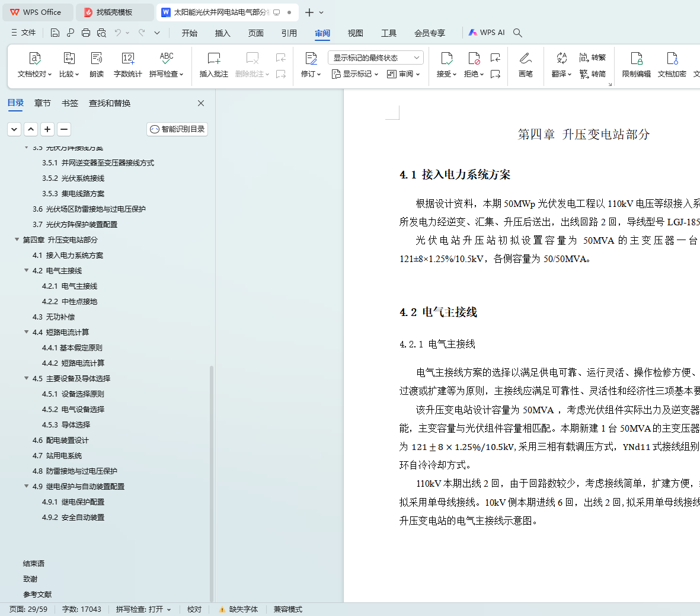Screen dimensions: 700x616
Task: Toggle 修订 track changes
Action: (311, 65)
